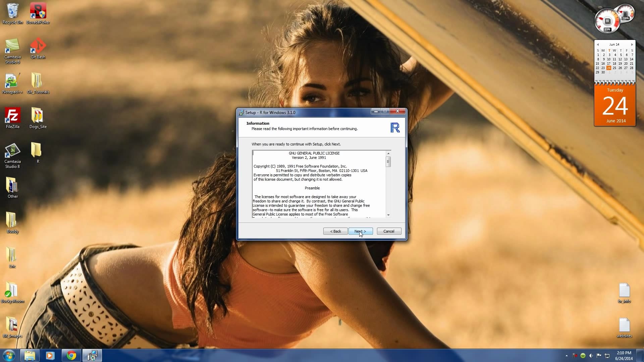Show hidden system tray icons
The width and height of the screenshot is (644, 362).
coord(567,356)
